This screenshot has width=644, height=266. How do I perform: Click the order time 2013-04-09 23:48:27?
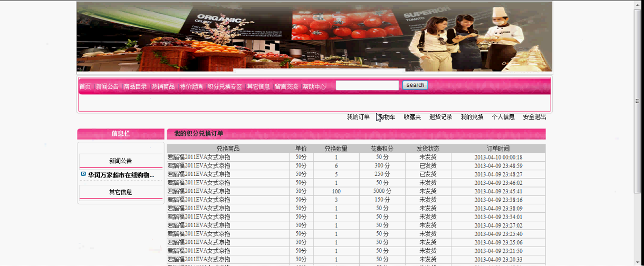pos(498,174)
